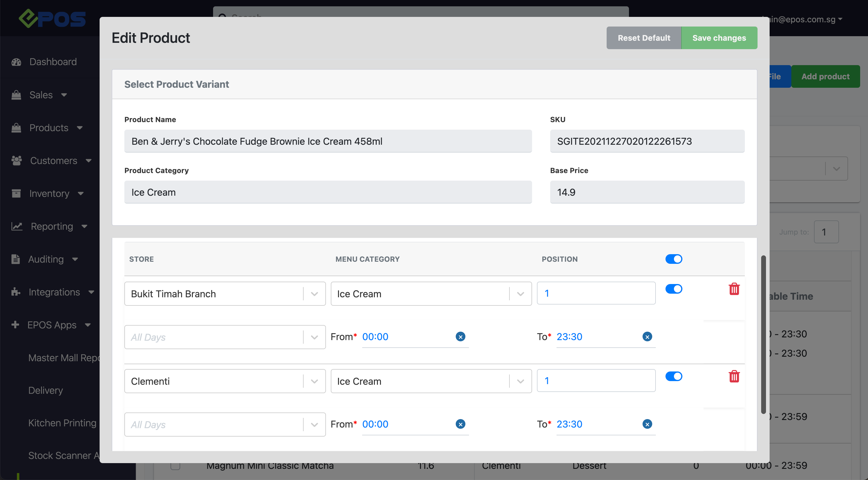
Task: Click Clementi position field
Action: click(x=596, y=381)
